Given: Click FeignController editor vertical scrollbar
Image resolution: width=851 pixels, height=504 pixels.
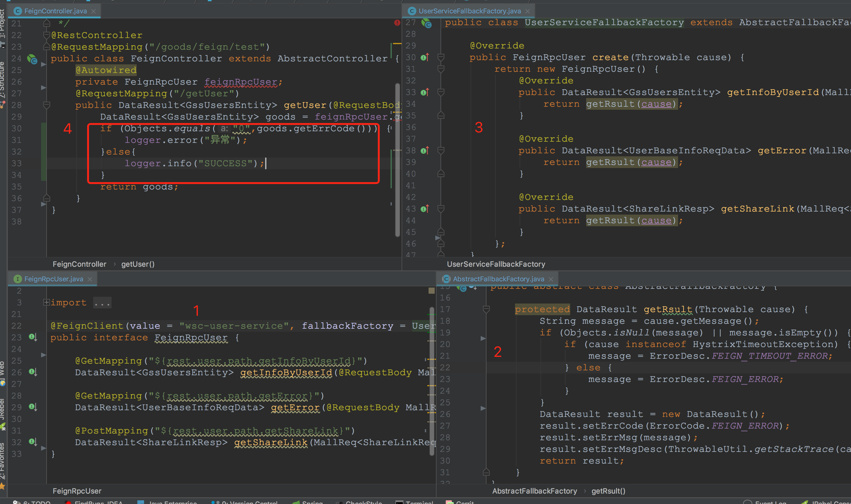Looking at the screenshot, I should (397, 160).
